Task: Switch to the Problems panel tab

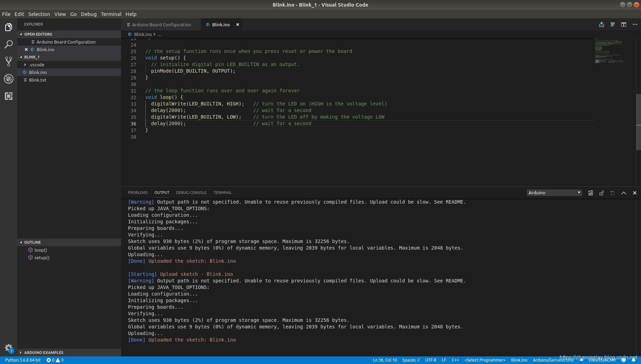Action: pyautogui.click(x=138, y=193)
